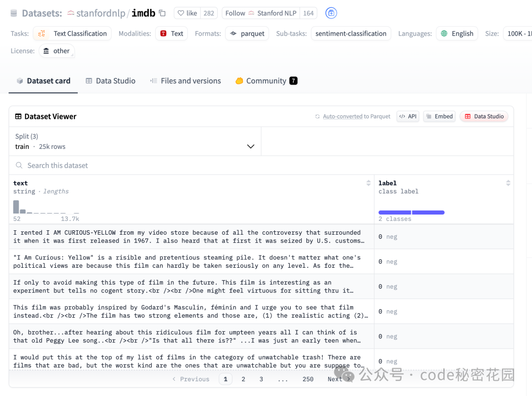
Task: Click the pagination ellipsis
Action: pyautogui.click(x=283, y=380)
